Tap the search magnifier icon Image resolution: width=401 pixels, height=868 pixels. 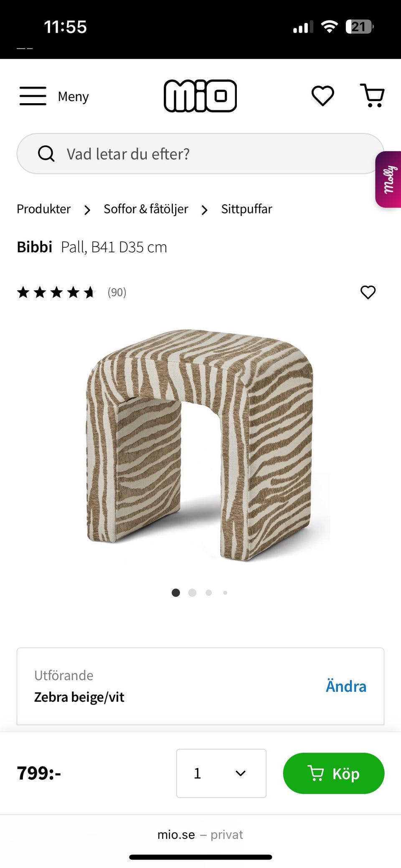(46, 154)
